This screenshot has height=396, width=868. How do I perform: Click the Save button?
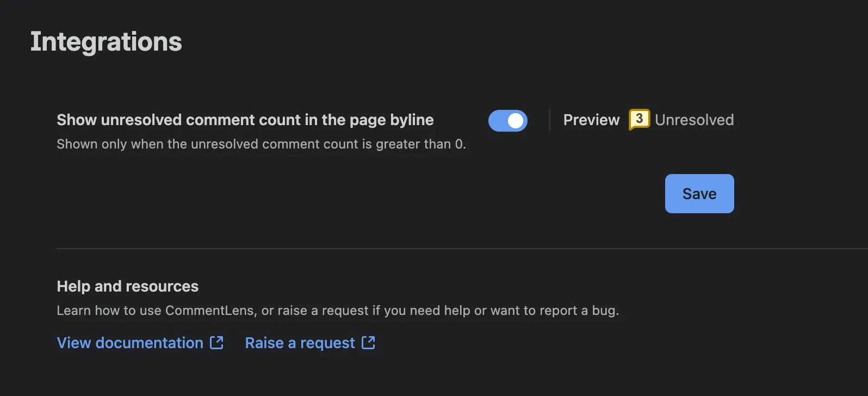(699, 194)
